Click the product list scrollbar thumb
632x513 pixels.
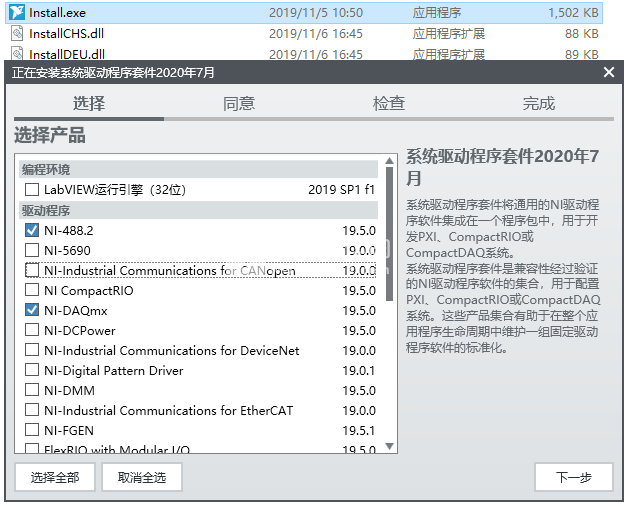(x=389, y=234)
